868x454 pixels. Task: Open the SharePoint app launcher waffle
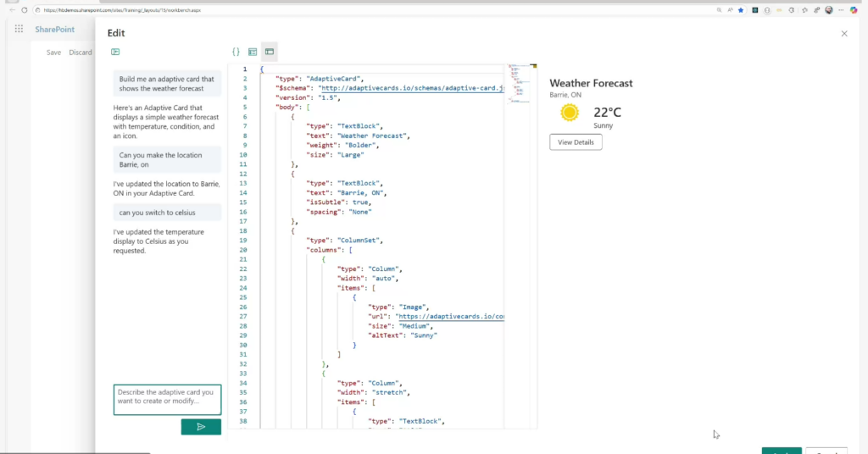pos(19,30)
